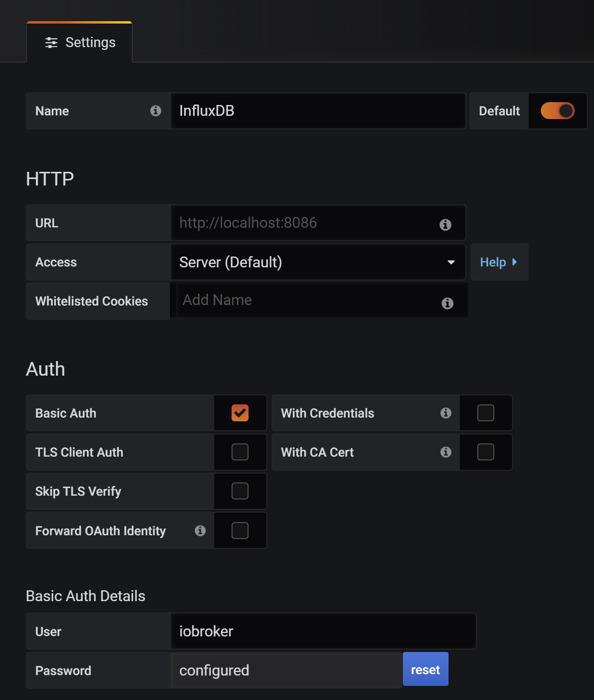Click the Basic Auth label
This screenshot has height=700, width=594.
coord(66,413)
